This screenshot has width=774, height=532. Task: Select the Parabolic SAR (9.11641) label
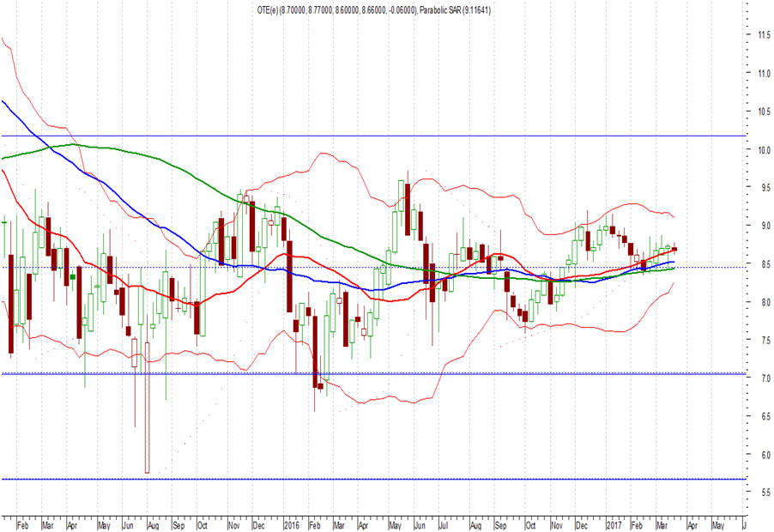(x=455, y=10)
